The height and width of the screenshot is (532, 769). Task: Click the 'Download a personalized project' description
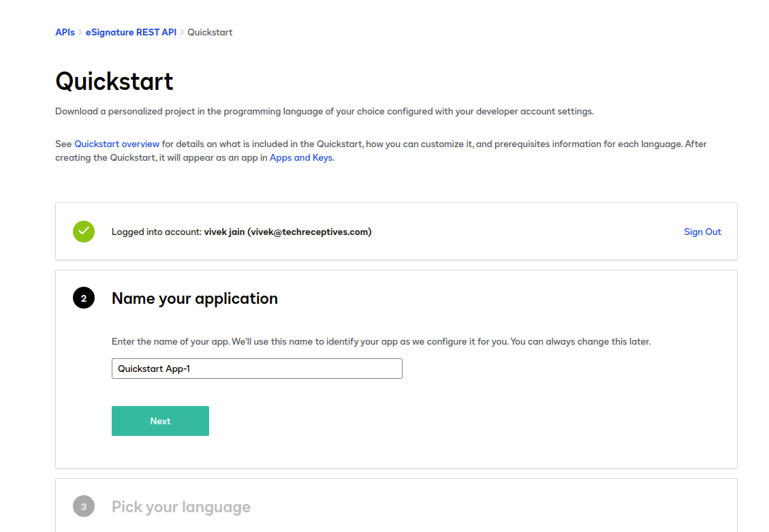coord(324,112)
